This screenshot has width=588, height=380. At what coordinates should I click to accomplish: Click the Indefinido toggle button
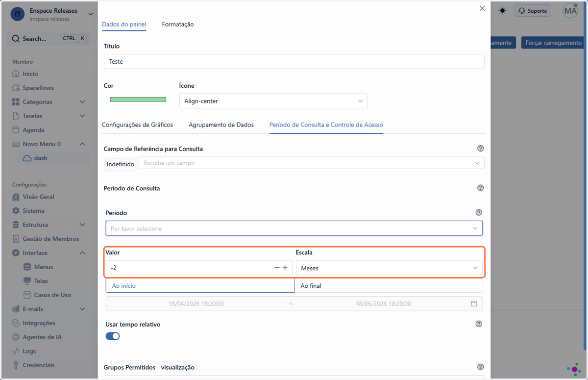(121, 164)
